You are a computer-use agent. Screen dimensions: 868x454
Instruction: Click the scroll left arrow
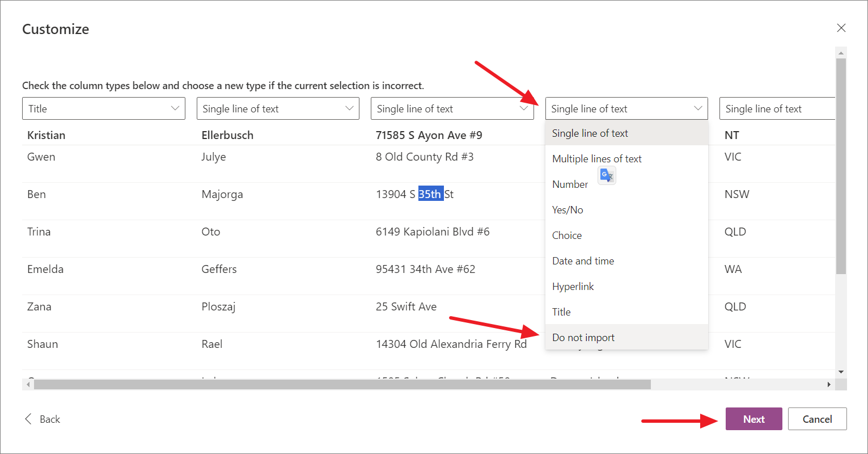[x=27, y=385]
